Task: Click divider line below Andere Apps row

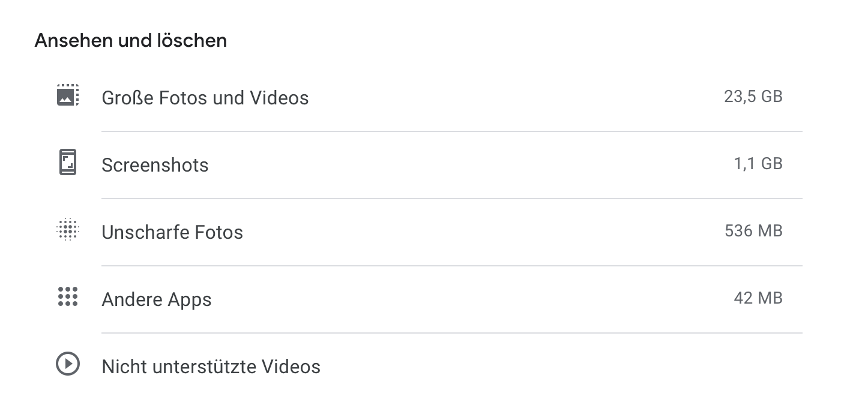Action: [451, 333]
